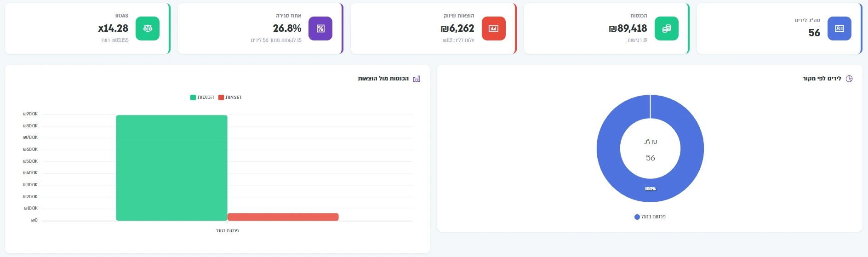Image resolution: width=868 pixels, height=257 pixels.
Task: Click the 'הכנסות' revenue card label
Action: point(639,16)
